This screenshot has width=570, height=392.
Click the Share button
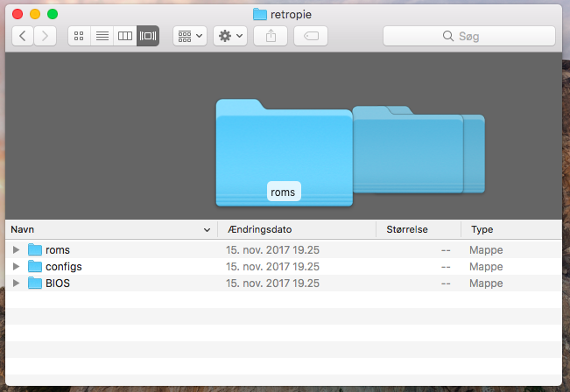[271, 36]
